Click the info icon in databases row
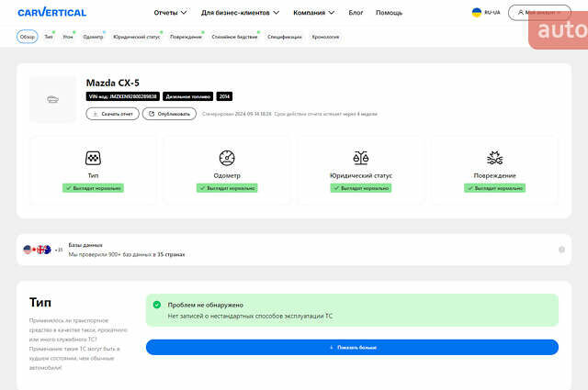Screen dimensions: 588x390 click(x=561, y=250)
